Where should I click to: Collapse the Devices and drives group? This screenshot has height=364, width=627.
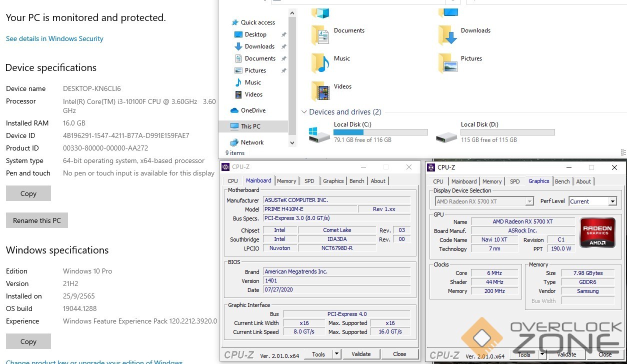pyautogui.click(x=304, y=112)
